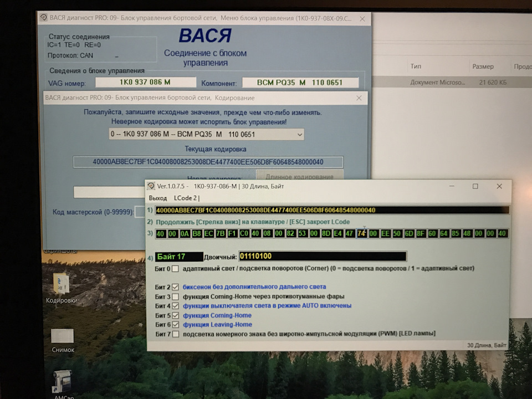Click the Код мастерской input box
The width and height of the screenshot is (532, 399).
pos(140,212)
